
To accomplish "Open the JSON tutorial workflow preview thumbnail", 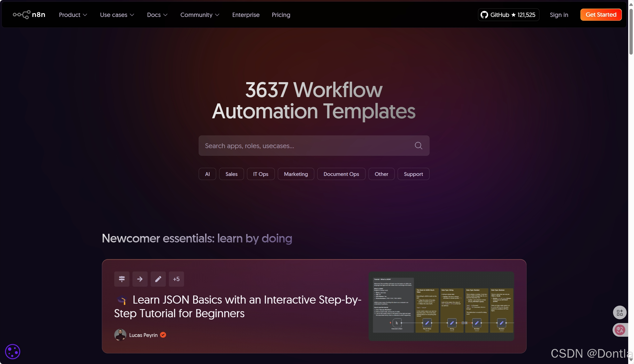I will pos(441,306).
